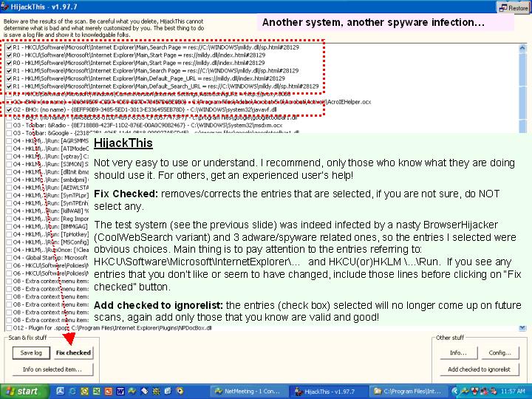The height and width of the screenshot is (399, 532).
Task: Open the Info... dialog
Action: click(458, 353)
